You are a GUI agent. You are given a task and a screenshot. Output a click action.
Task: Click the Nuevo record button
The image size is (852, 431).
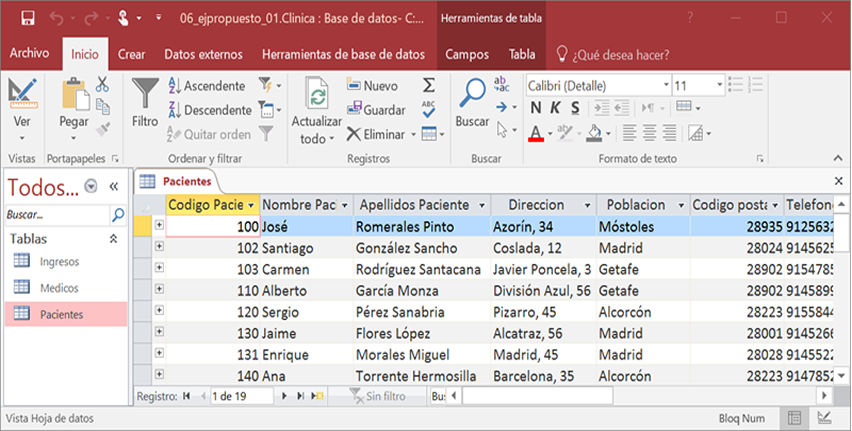(x=373, y=86)
